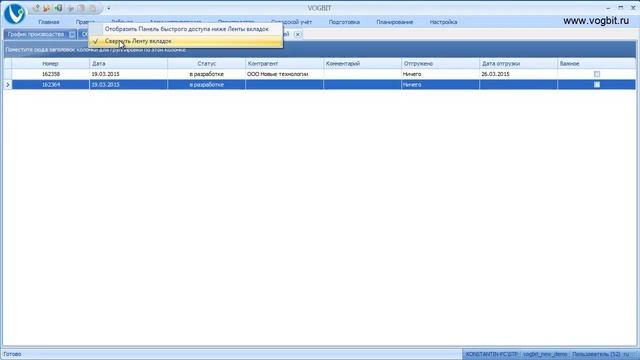The image size is (640, 360).
Task: Click the ru language status indicator
Action: tap(627, 354)
